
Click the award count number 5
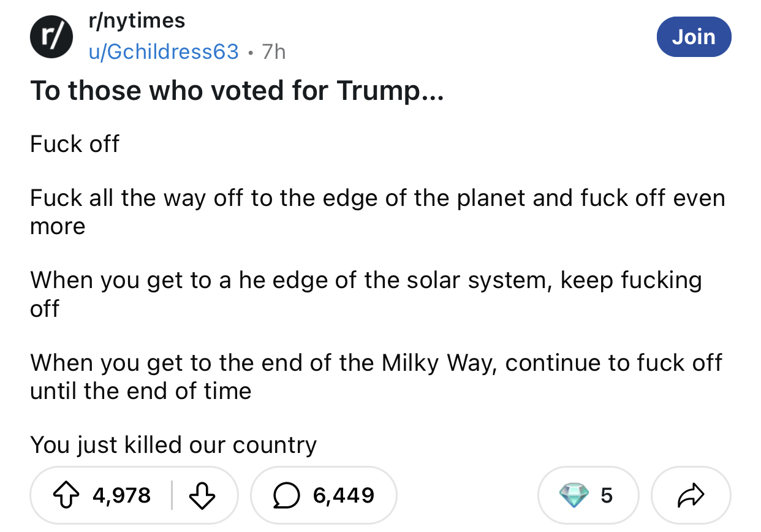point(606,495)
